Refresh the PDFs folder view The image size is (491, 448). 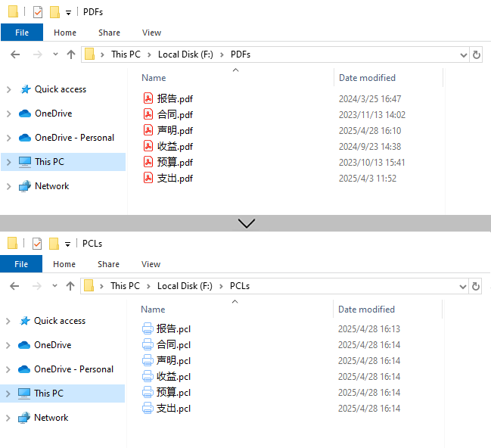[x=477, y=54]
